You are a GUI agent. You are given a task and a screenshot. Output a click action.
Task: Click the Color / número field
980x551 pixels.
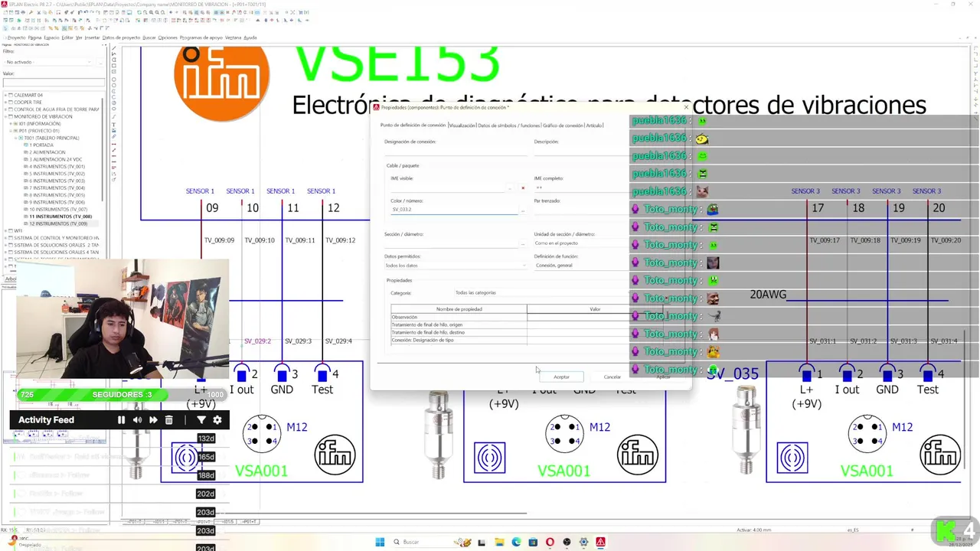point(453,210)
